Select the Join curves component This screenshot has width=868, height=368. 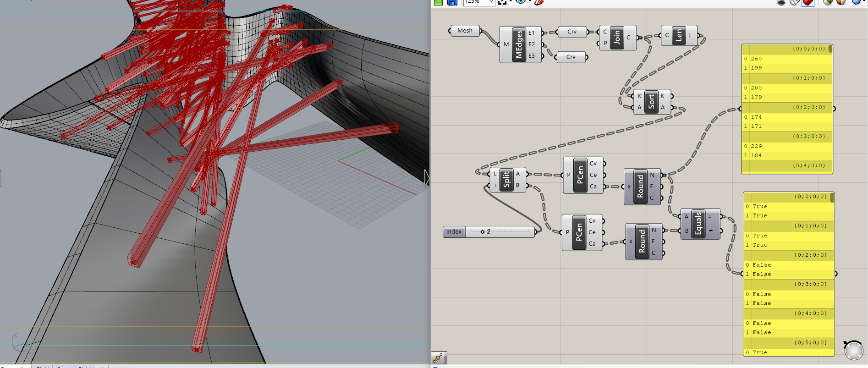617,38
